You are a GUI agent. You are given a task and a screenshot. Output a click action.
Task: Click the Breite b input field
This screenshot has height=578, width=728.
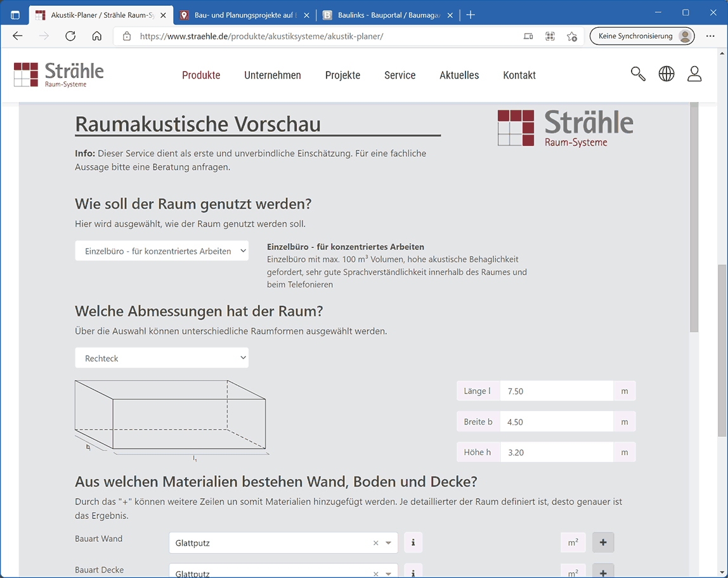click(x=557, y=422)
